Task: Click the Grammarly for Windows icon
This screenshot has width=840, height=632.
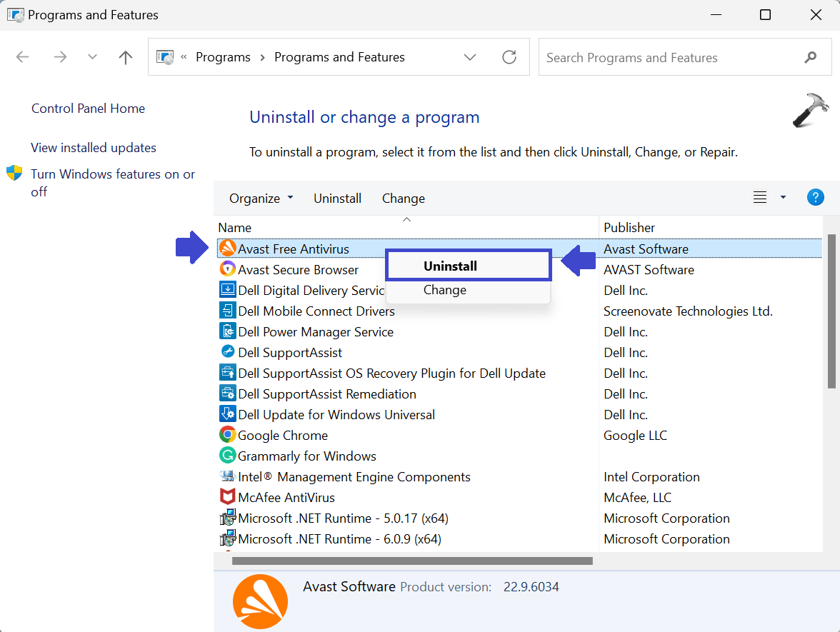Action: (228, 456)
